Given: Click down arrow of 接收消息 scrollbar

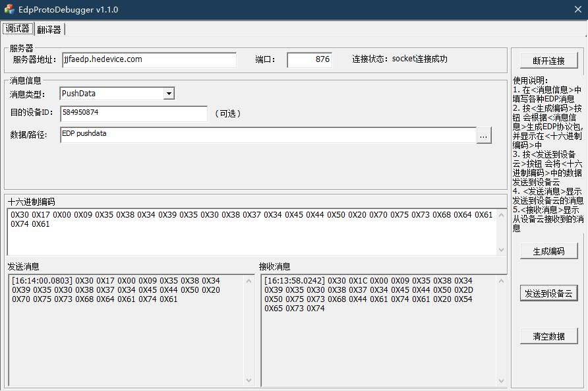Looking at the screenshot, I should 502,380.
